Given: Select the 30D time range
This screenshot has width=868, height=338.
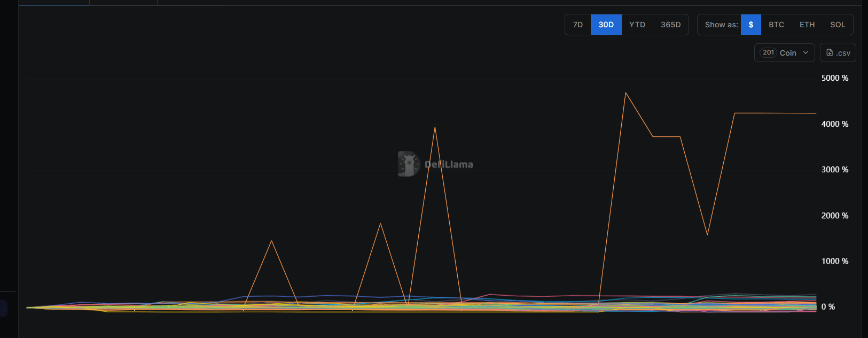Looking at the screenshot, I should tap(606, 25).
